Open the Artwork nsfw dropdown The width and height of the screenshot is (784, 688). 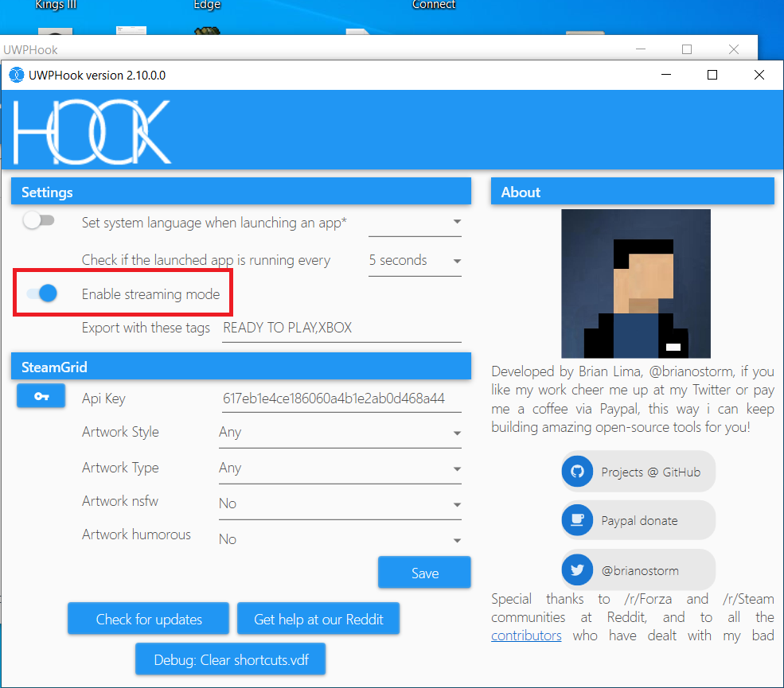click(x=340, y=504)
